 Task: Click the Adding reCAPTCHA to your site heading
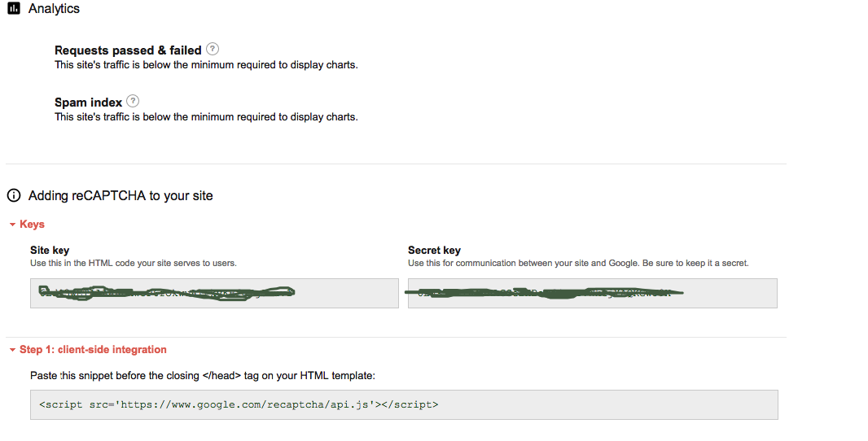pyautogui.click(x=121, y=195)
